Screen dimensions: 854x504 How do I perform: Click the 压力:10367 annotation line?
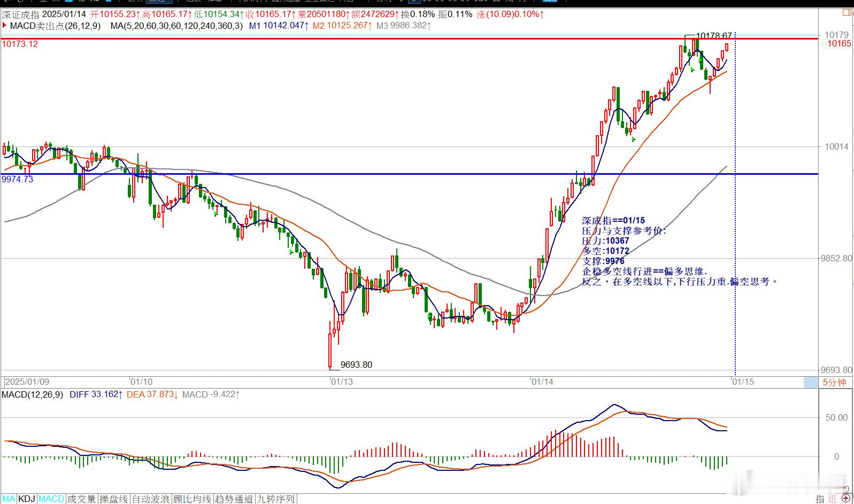pos(605,241)
